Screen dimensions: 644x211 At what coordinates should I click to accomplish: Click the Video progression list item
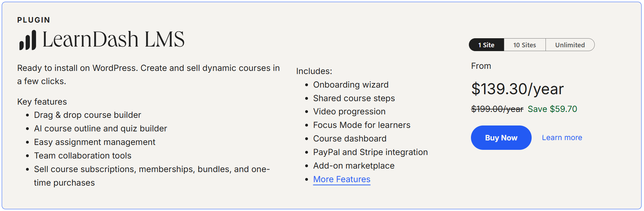pyautogui.click(x=349, y=111)
